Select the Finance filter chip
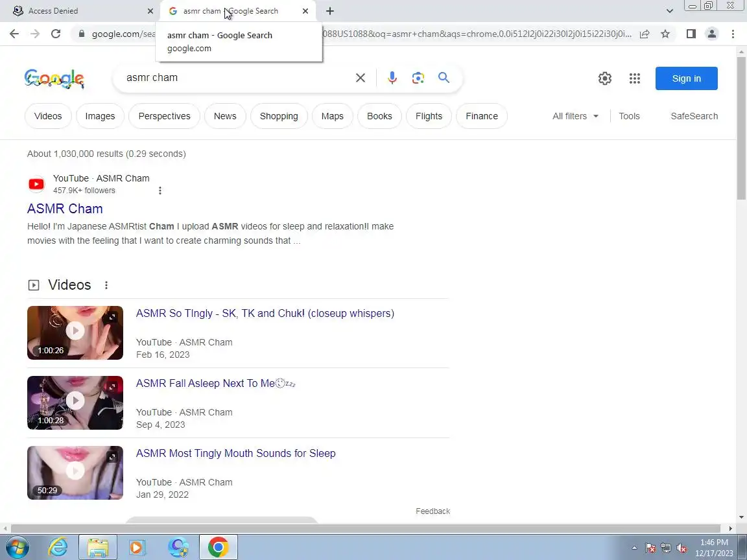 click(482, 116)
